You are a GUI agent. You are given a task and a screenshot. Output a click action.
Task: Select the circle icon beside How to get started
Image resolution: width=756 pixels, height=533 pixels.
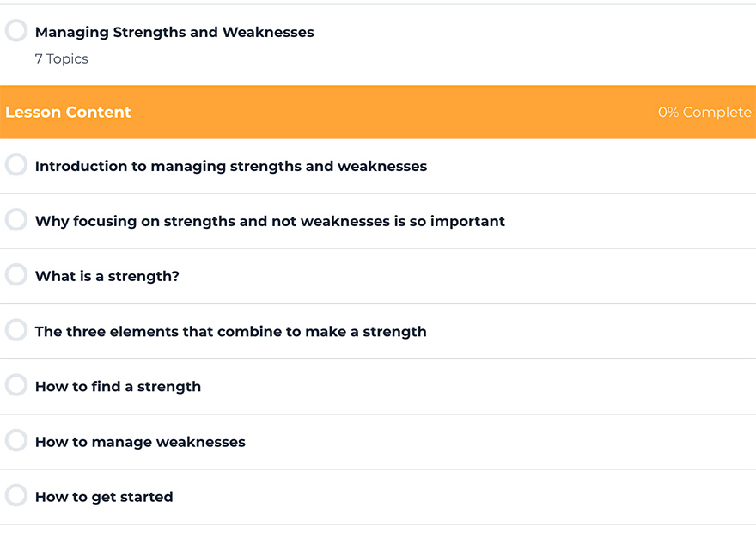click(16, 495)
